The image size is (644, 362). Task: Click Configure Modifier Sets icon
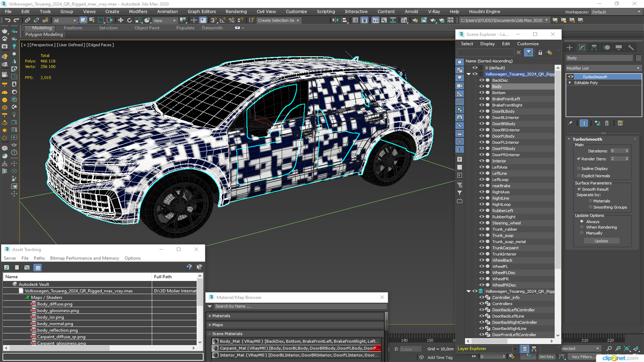click(621, 123)
